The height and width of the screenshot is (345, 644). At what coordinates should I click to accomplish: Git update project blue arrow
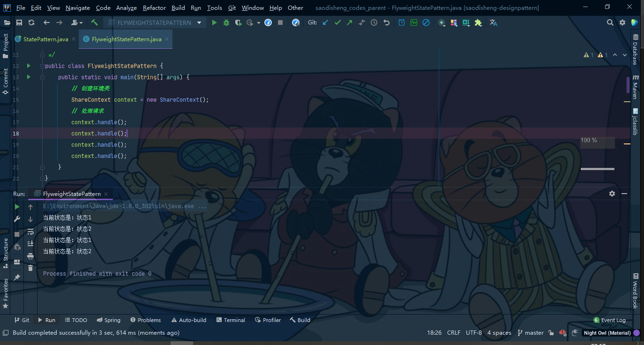point(325,22)
